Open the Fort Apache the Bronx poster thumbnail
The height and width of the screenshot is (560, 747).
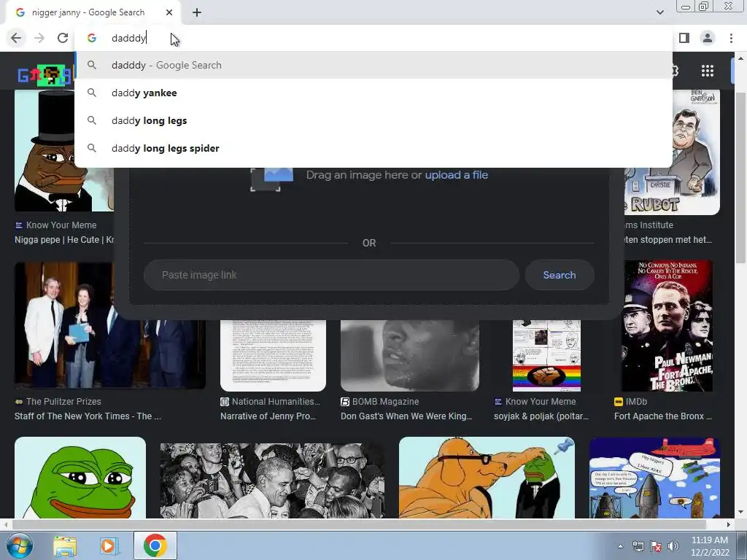click(x=667, y=326)
